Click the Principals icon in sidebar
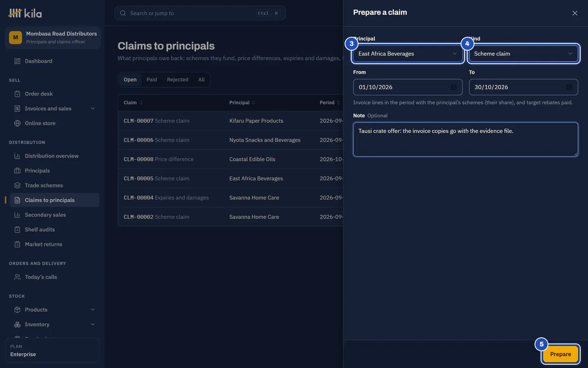Screen dimensions: 588x368 [17, 171]
